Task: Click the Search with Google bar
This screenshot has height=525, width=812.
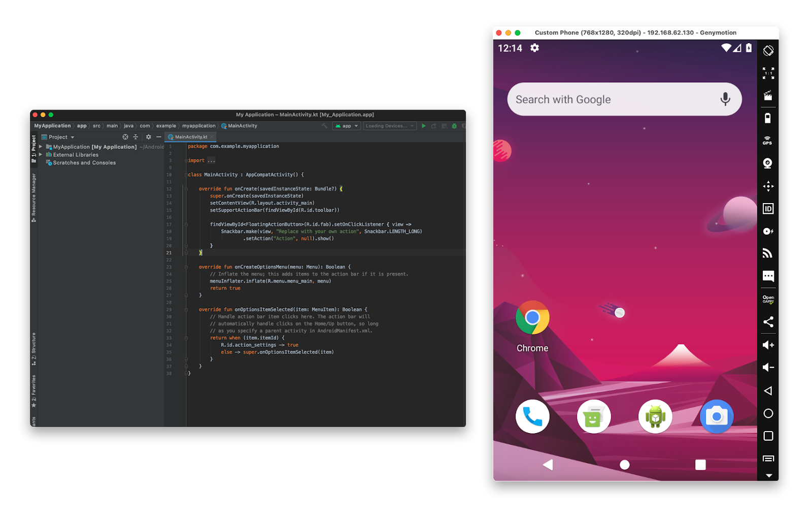Action: click(x=609, y=99)
